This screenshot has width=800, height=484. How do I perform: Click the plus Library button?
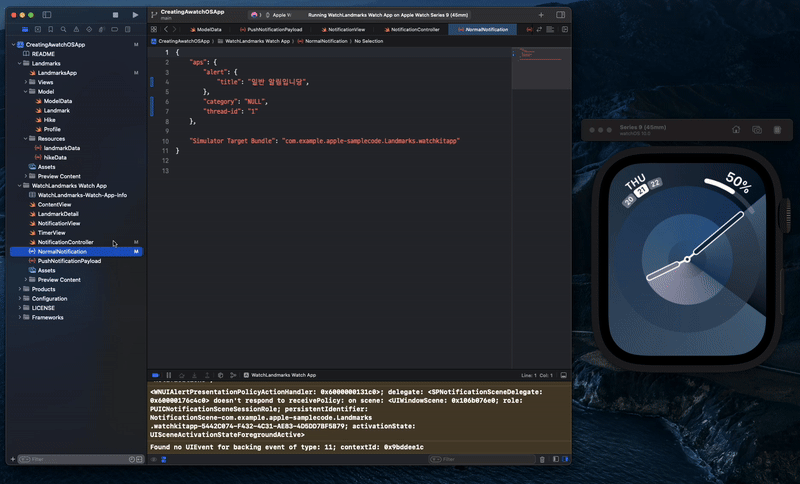click(541, 15)
